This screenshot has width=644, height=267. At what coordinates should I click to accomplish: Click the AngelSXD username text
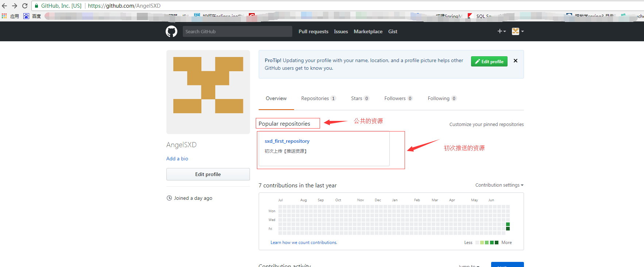[181, 145]
